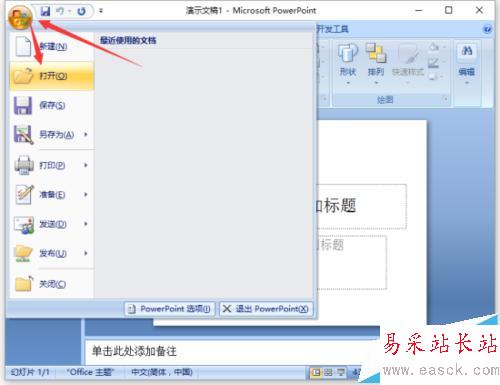Switch to the 开发工具 ribbon tab
The width and height of the screenshot is (500, 385).
point(332,29)
